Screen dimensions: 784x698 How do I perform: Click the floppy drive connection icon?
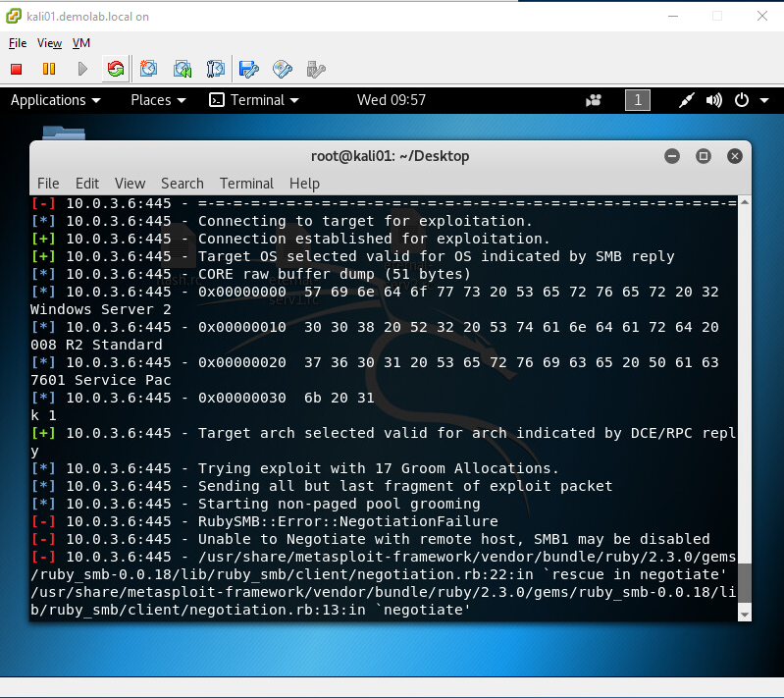point(249,69)
